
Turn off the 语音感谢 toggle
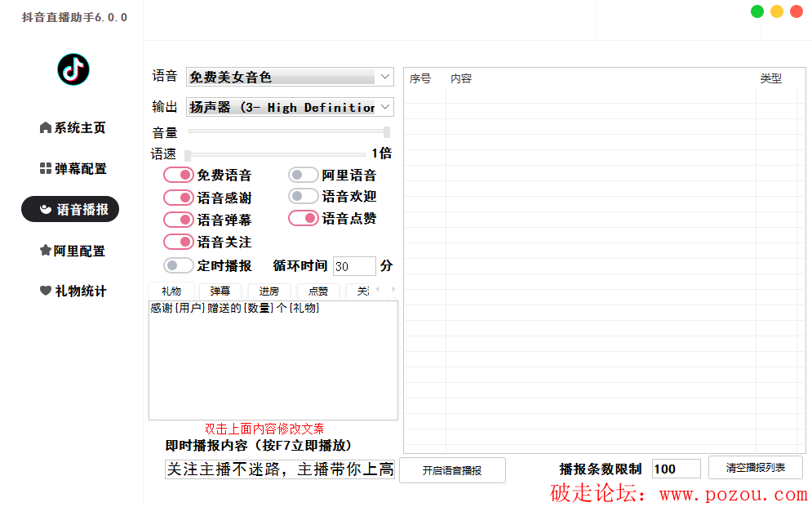[179, 198]
